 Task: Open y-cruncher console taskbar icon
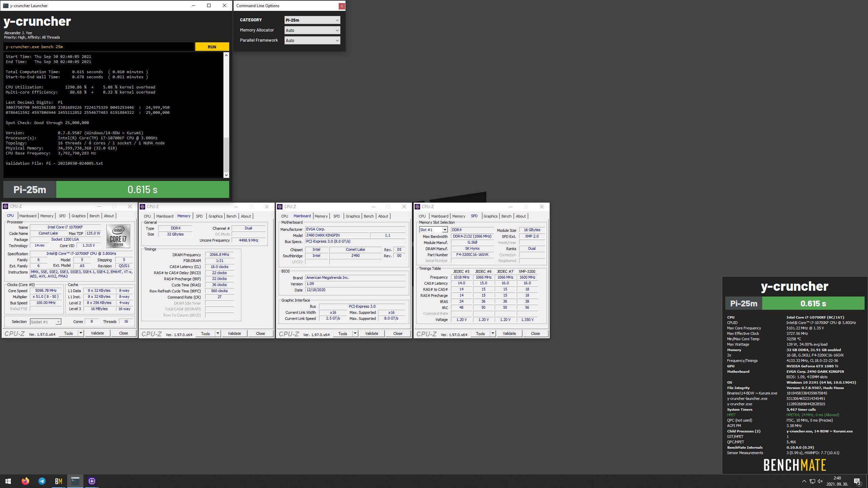(x=75, y=481)
